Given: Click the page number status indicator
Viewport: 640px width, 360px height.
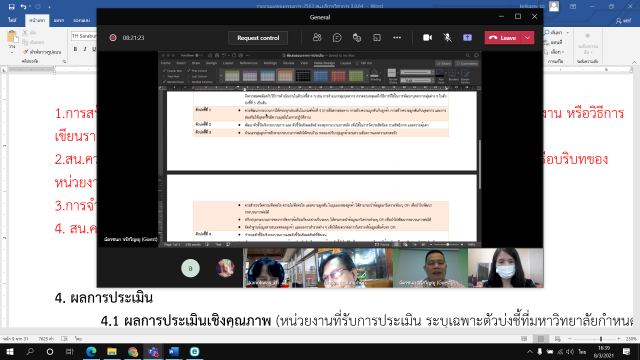Looking at the screenshot, I should point(16,339).
